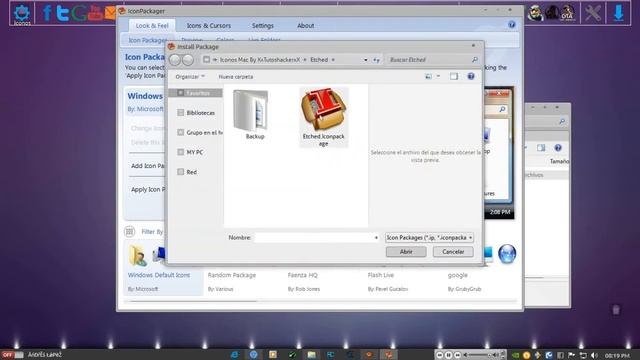Open Internet Explorer from the taskbar
This screenshot has width=640, height=360.
pyautogui.click(x=234, y=355)
